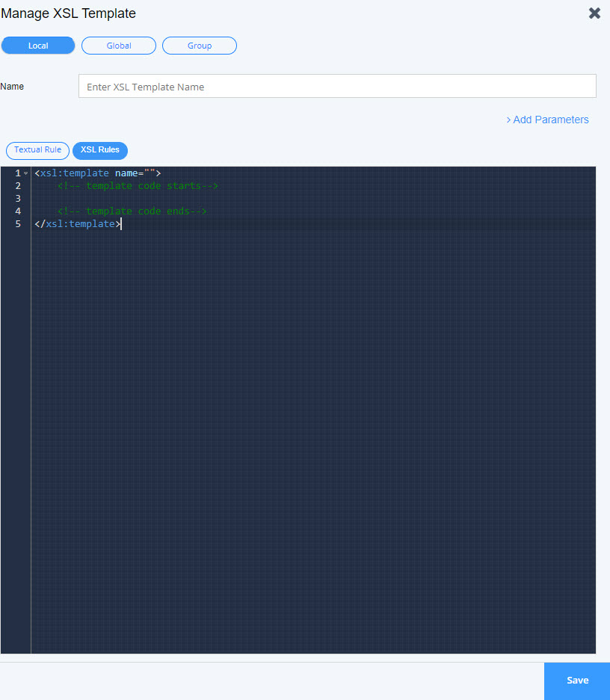Collapse the code fold arrow on line 1
This screenshot has width=610, height=700.
(x=25, y=173)
